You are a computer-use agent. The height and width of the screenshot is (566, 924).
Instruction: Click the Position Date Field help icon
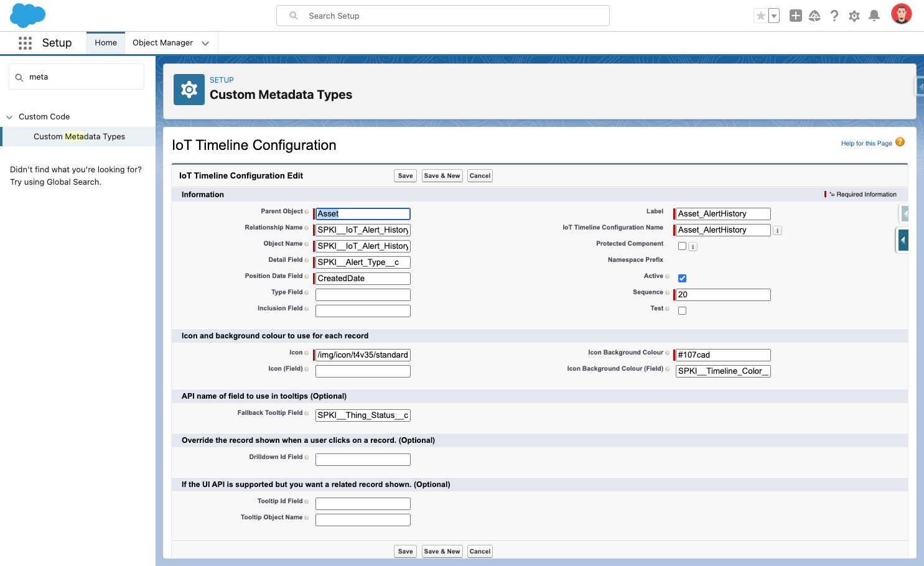pyautogui.click(x=307, y=277)
